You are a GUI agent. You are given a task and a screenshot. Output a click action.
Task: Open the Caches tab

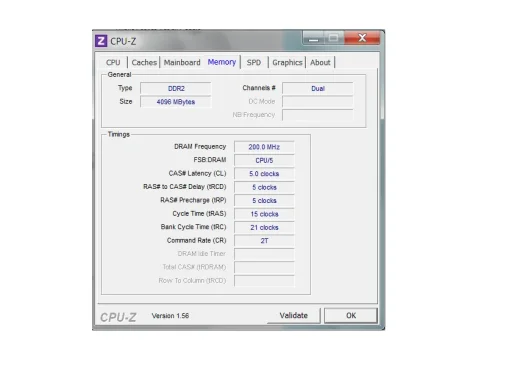point(144,62)
